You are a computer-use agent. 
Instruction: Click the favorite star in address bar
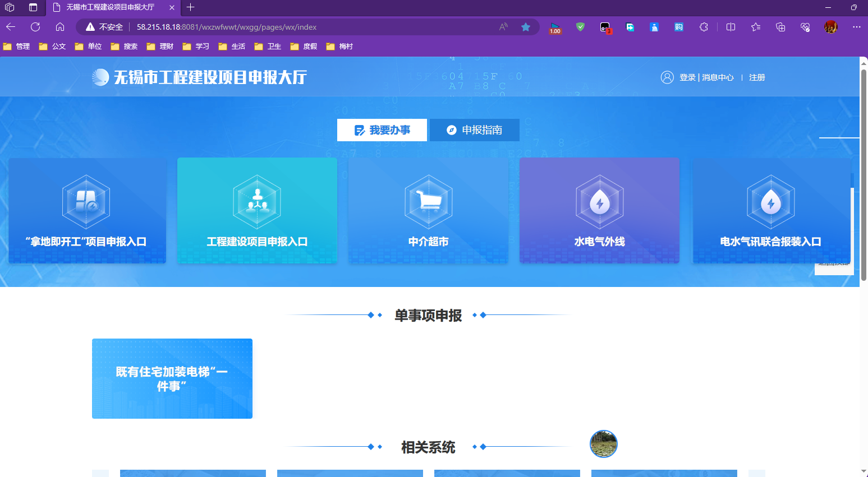click(526, 27)
